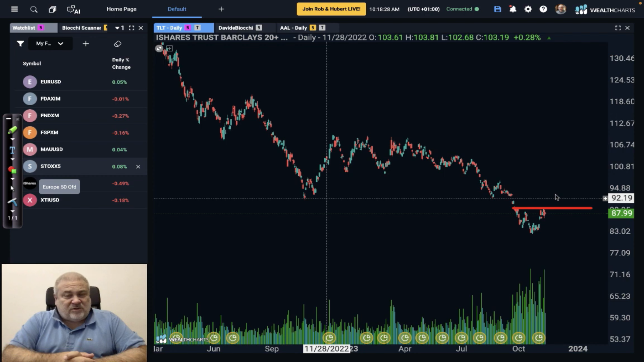Select the pointer cursor tool
This screenshot has height=362, width=644.
pyautogui.click(x=12, y=188)
